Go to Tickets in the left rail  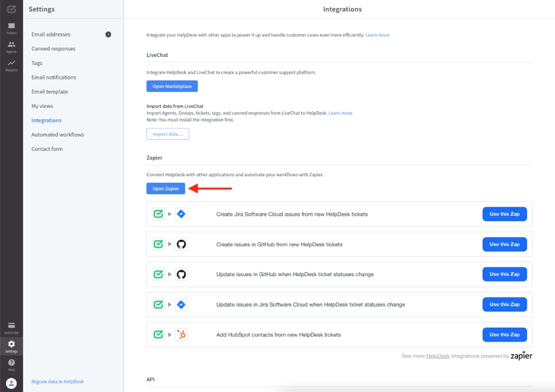(x=12, y=29)
